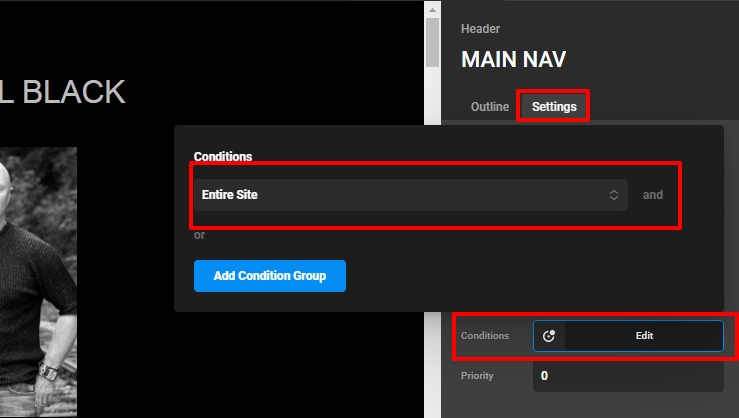Screen dimensions: 739x418
Task: Click the Header label above MAIN NAV
Action: (480, 29)
